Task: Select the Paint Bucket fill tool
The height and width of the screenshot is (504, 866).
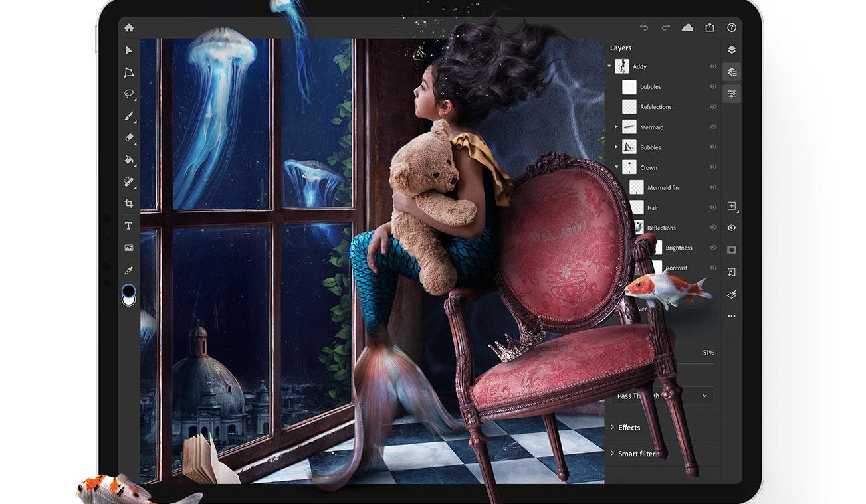Action: 129,159
